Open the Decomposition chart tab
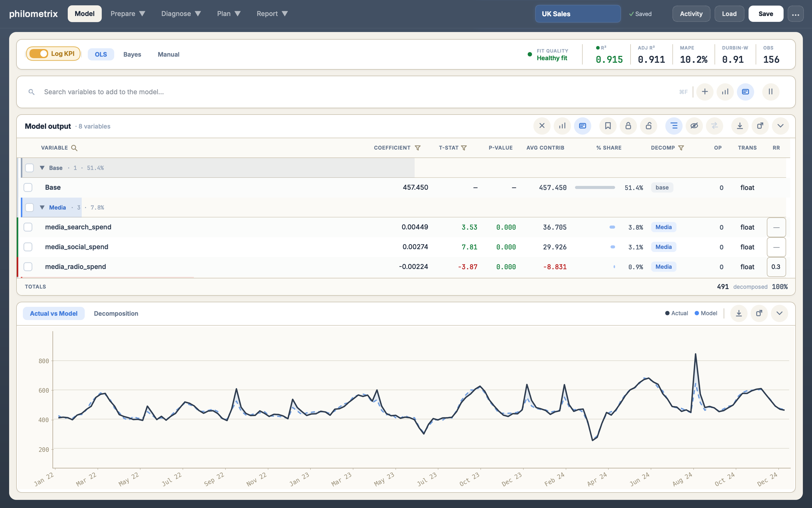This screenshot has width=812, height=508. (116, 313)
